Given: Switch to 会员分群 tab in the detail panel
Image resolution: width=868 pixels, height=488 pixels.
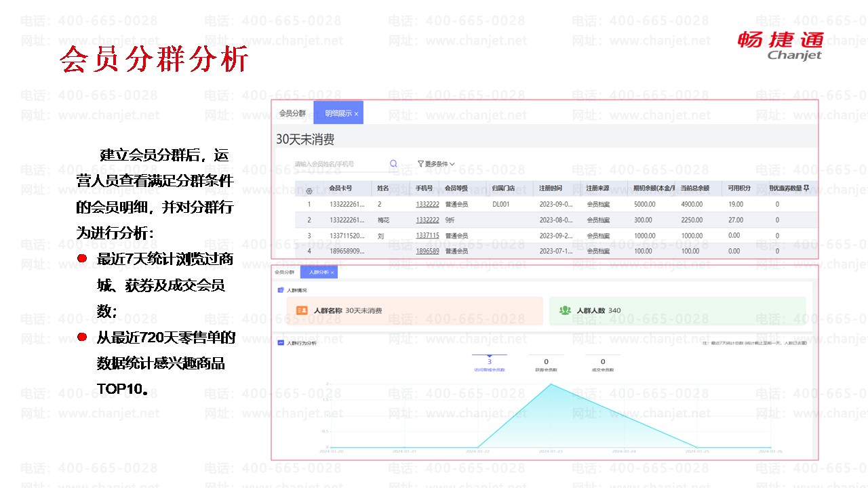Looking at the screenshot, I should (x=292, y=113).
